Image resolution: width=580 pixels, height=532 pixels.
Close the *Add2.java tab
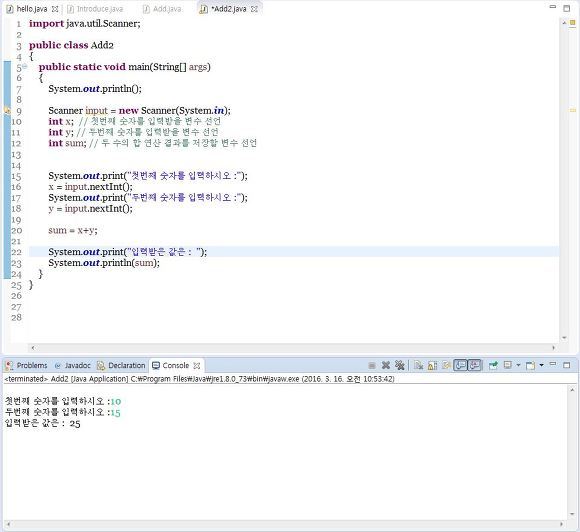pos(254,9)
